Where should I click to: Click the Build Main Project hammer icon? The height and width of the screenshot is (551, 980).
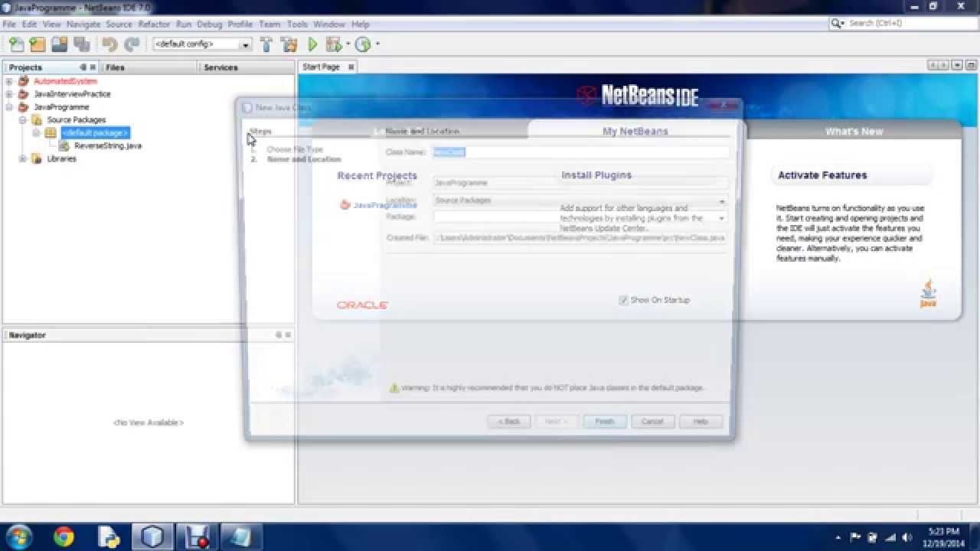(x=266, y=44)
